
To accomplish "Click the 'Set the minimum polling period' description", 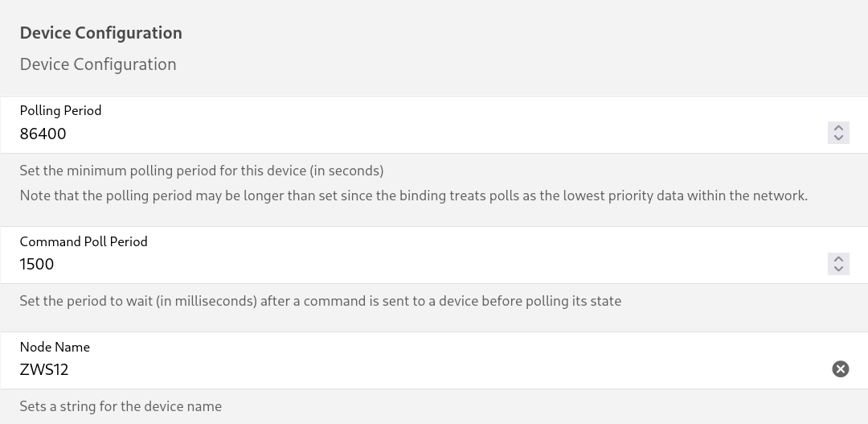I will (x=202, y=171).
